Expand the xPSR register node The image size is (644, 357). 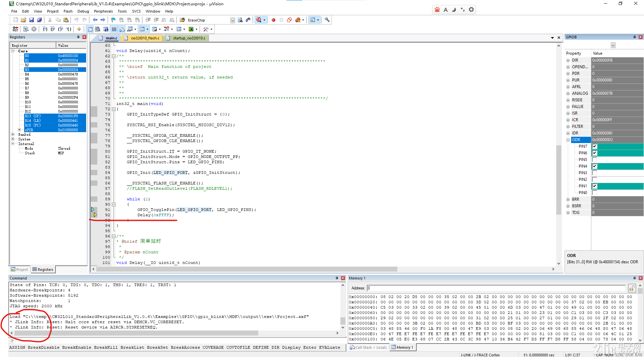pyautogui.click(x=20, y=130)
